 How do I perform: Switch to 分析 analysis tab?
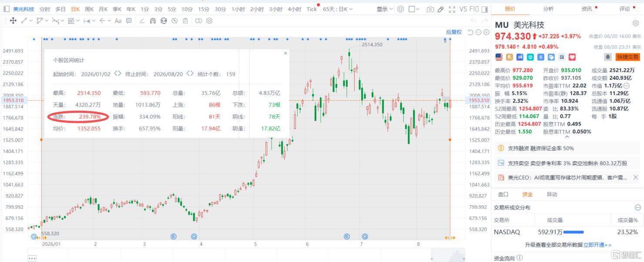[x=548, y=9]
